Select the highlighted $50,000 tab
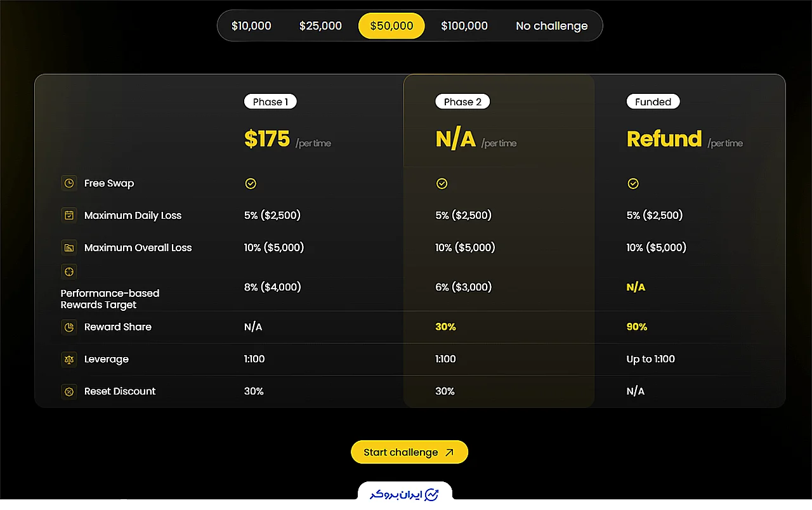This screenshot has width=812, height=510. point(391,26)
